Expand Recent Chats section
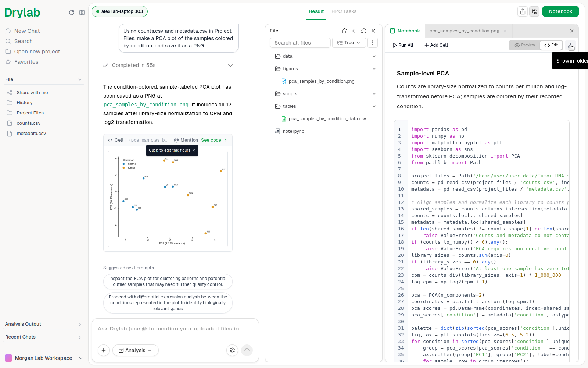The height and width of the screenshot is (368, 588). (44, 337)
